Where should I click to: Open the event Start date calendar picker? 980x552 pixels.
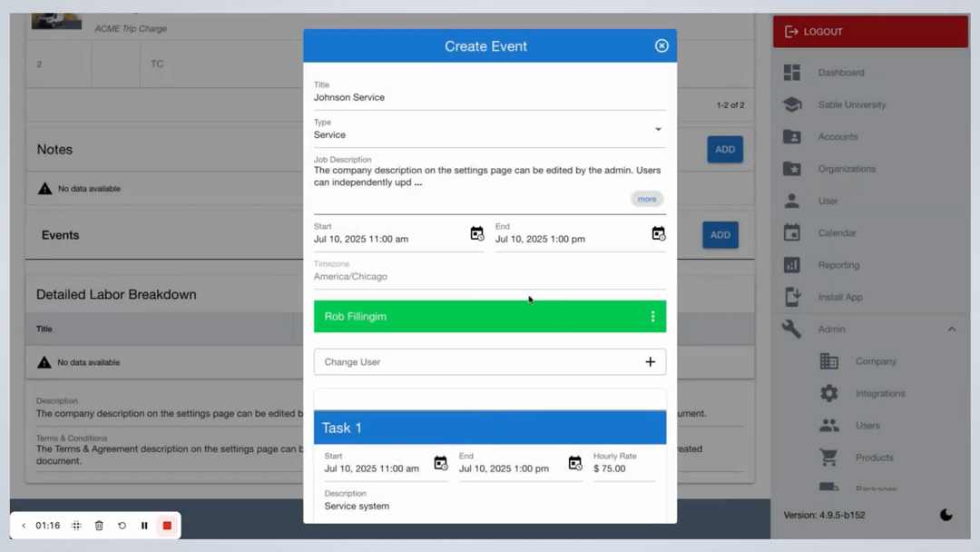point(476,234)
